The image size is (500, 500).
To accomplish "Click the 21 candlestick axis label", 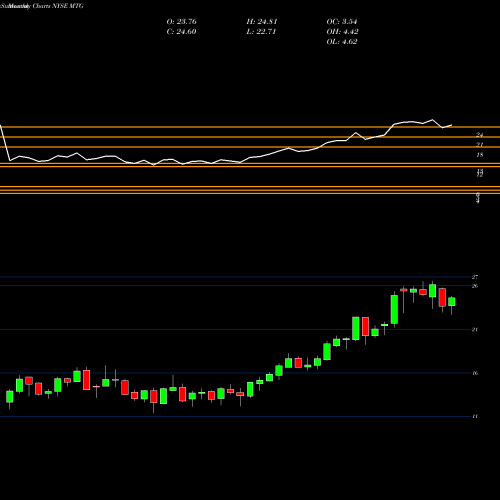I will 475,330.
